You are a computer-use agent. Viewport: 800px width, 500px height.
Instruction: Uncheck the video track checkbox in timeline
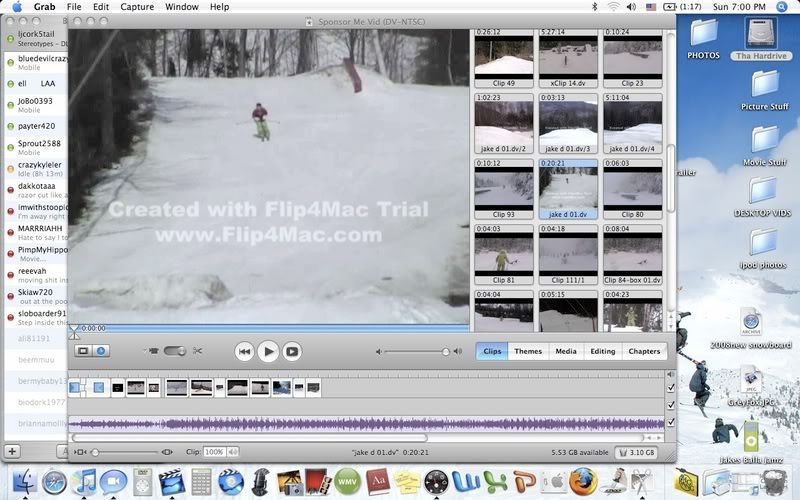point(670,387)
